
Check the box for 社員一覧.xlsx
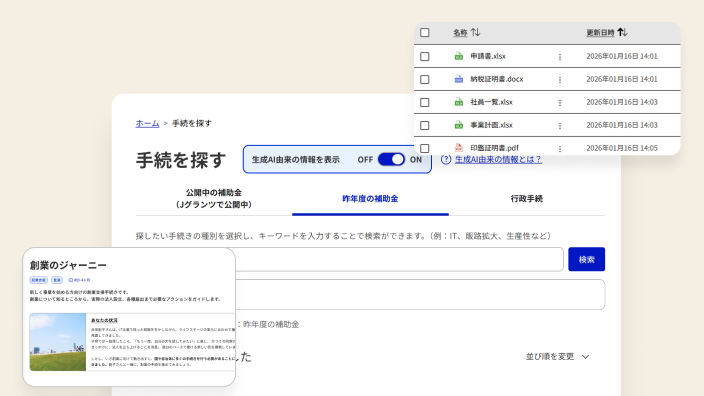(x=424, y=102)
